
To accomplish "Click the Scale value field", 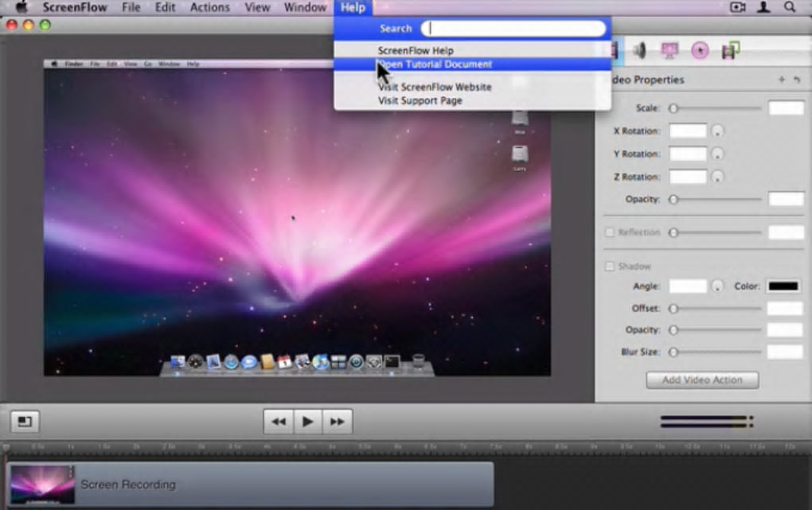I will (x=786, y=108).
